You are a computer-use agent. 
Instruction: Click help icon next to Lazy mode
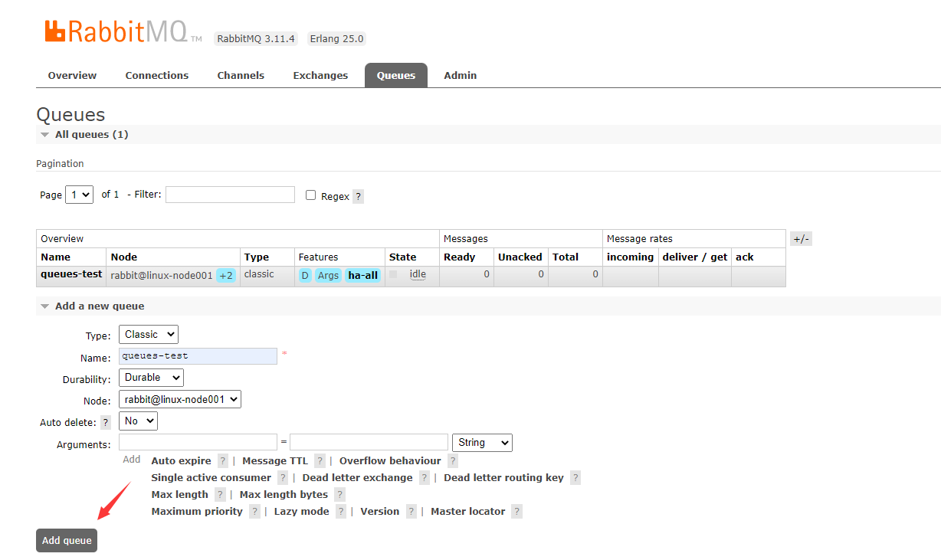click(341, 512)
